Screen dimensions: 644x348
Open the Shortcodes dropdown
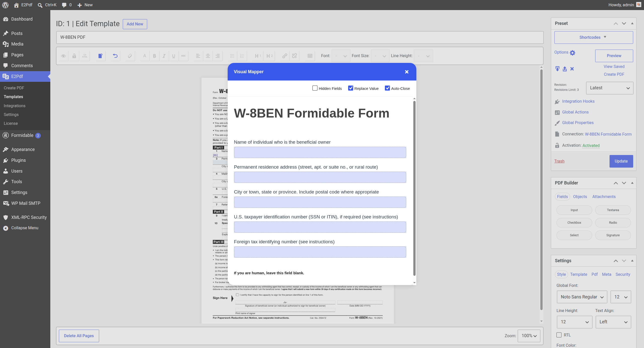tap(593, 37)
